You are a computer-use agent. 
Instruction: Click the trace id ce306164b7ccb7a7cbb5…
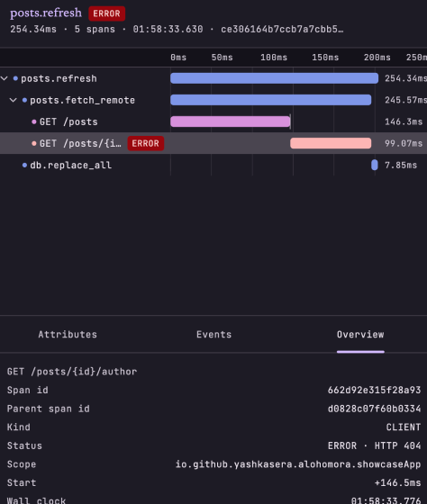[x=282, y=29]
